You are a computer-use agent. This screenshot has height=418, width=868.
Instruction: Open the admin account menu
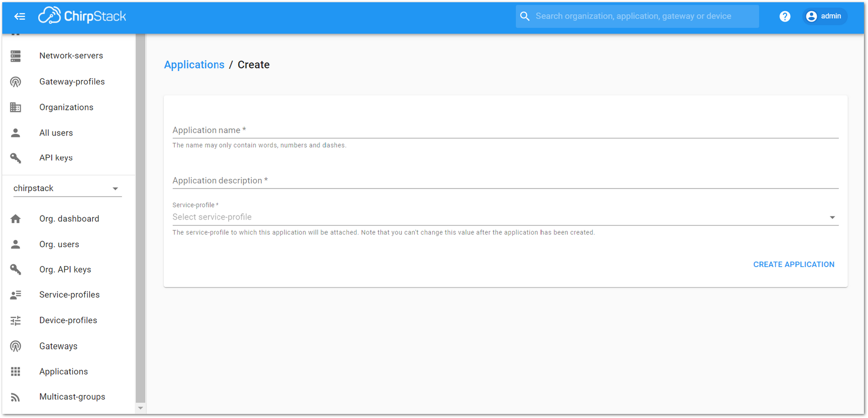click(x=825, y=16)
